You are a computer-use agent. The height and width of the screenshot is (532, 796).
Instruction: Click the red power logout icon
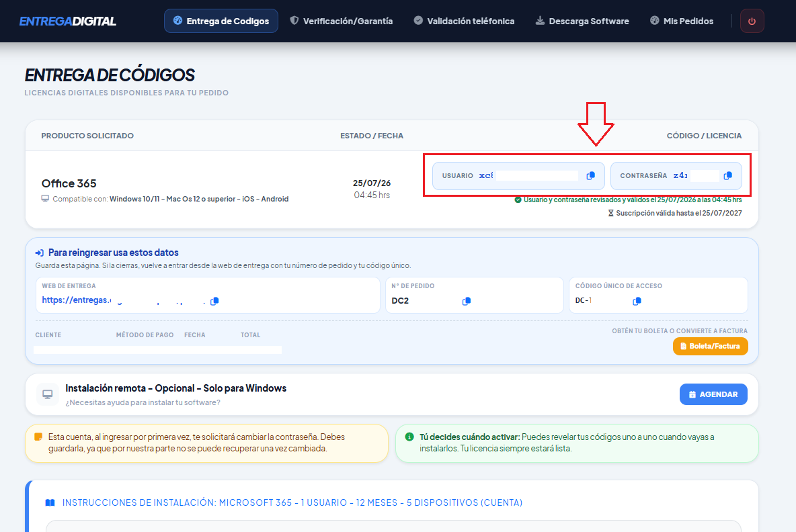752,21
